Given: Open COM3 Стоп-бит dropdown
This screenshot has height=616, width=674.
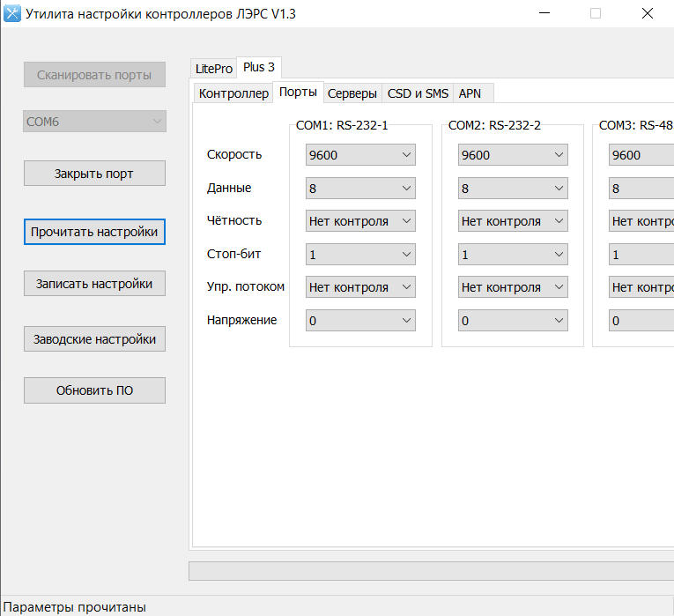Looking at the screenshot, I should 641,255.
